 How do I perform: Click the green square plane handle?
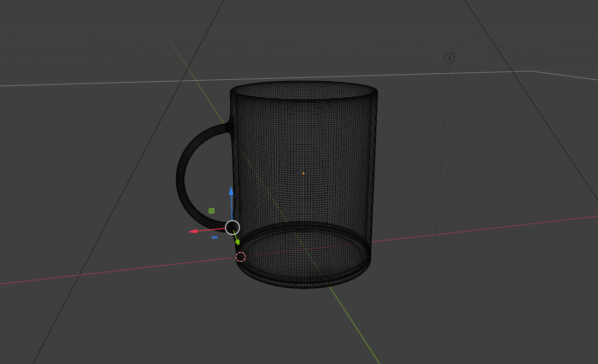click(x=211, y=210)
